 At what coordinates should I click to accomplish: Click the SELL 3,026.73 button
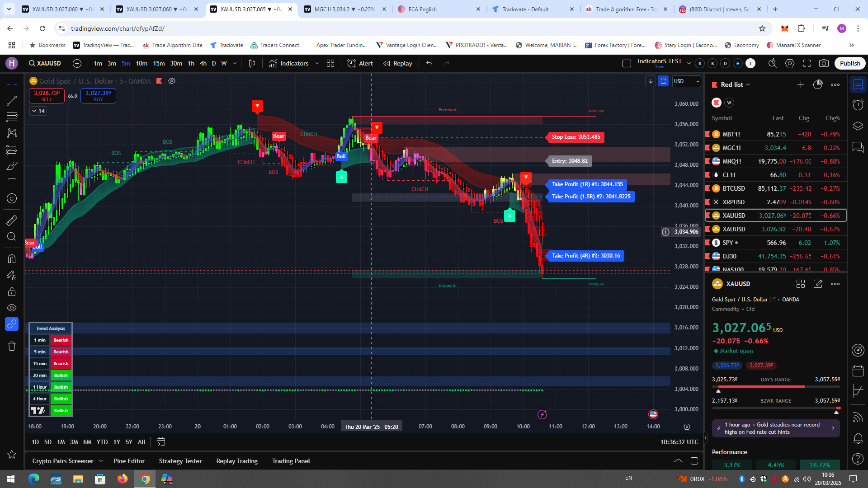pos(47,96)
